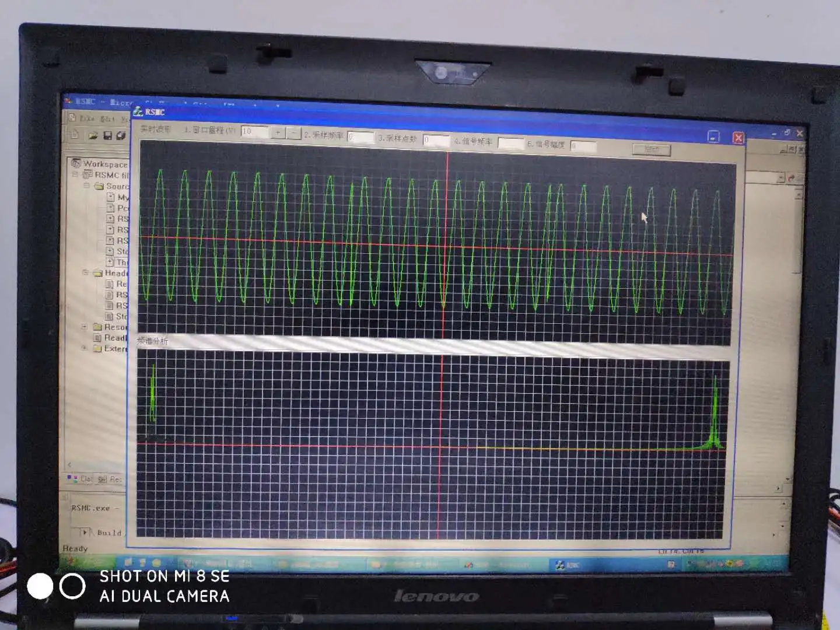Collapse the RSMC files project node
This screenshot has width=840, height=630.
point(75,174)
